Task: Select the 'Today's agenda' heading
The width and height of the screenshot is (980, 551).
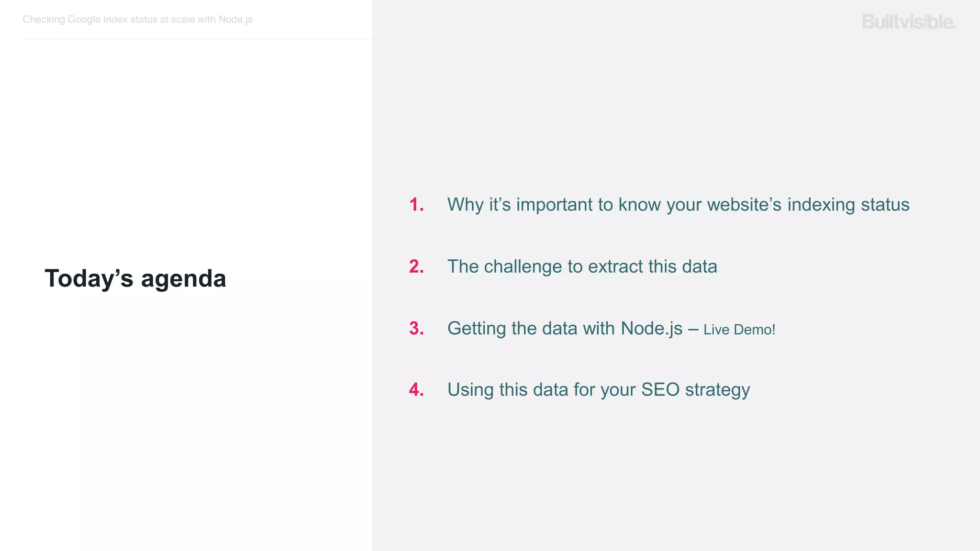Action: tap(135, 278)
